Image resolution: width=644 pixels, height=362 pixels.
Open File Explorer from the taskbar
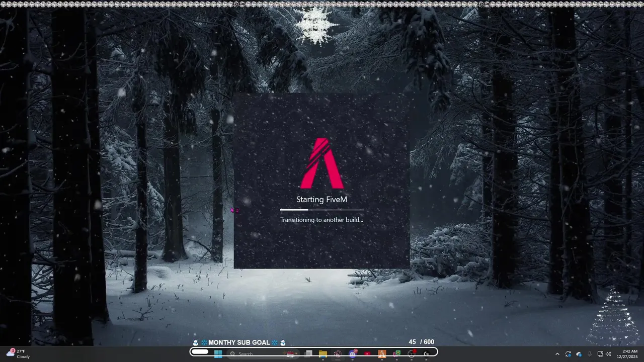click(323, 354)
